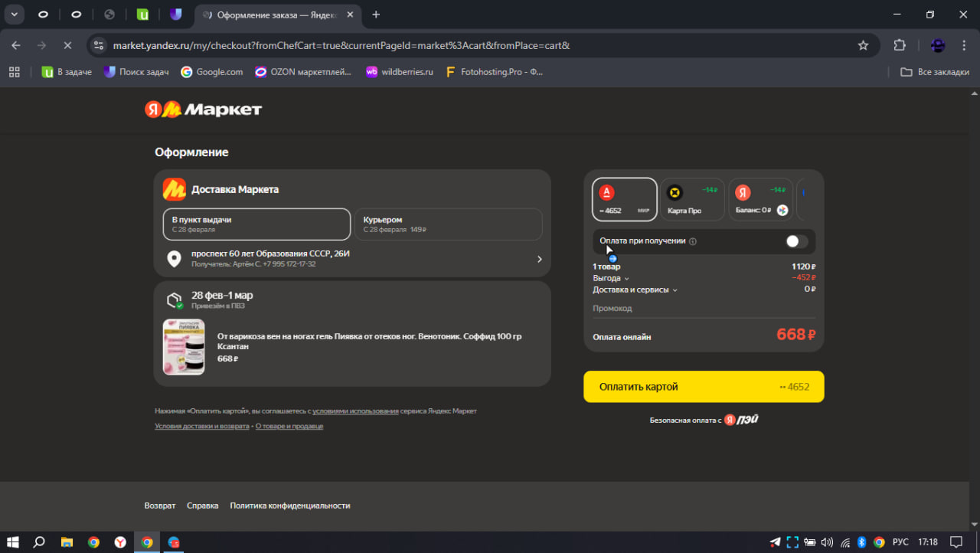The height and width of the screenshot is (553, 980).
Task: Enable the Оплата при получении toggle
Action: pos(796,241)
